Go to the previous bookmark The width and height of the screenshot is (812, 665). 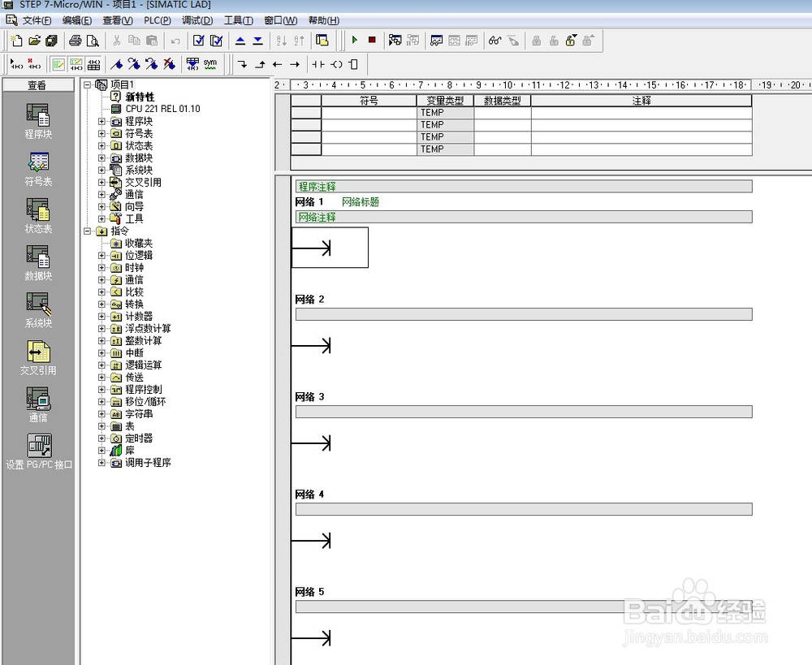pyautogui.click(x=152, y=64)
